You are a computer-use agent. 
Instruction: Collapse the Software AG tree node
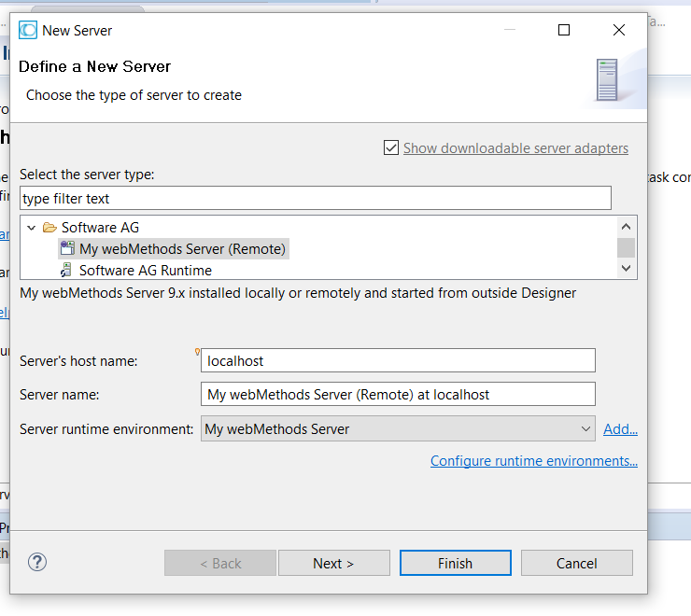[31, 228]
